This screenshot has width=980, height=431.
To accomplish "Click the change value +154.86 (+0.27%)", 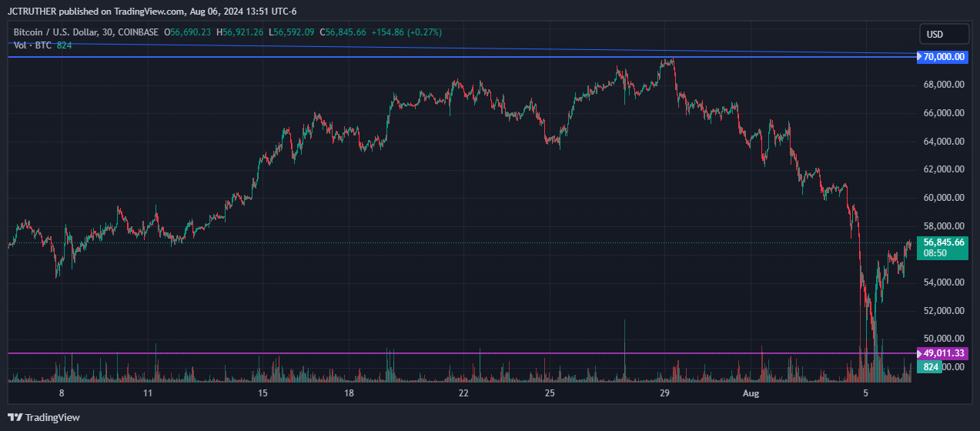I will [406, 32].
